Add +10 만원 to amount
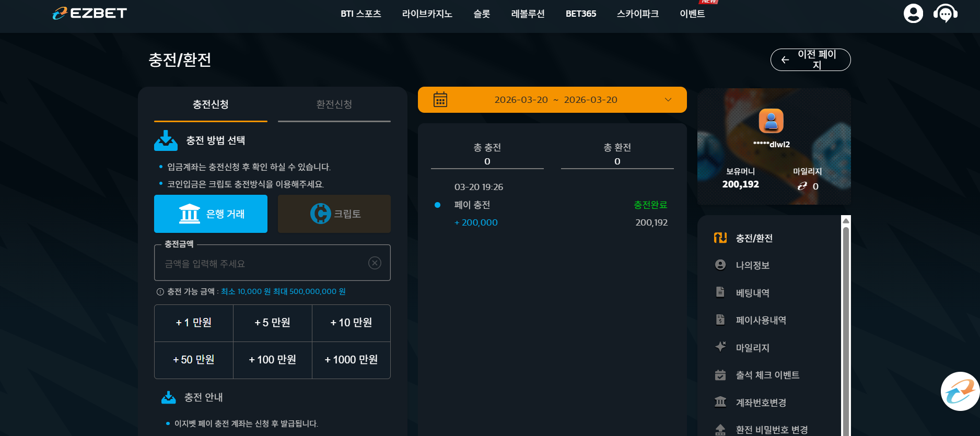This screenshot has height=436, width=980. pyautogui.click(x=351, y=323)
